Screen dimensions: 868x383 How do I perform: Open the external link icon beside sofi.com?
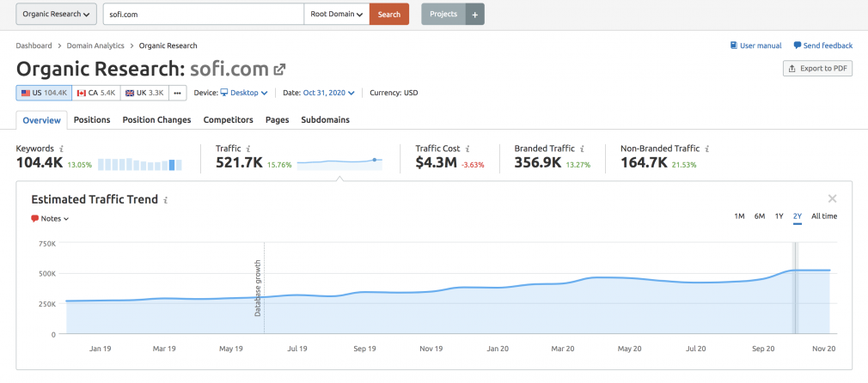click(x=279, y=70)
